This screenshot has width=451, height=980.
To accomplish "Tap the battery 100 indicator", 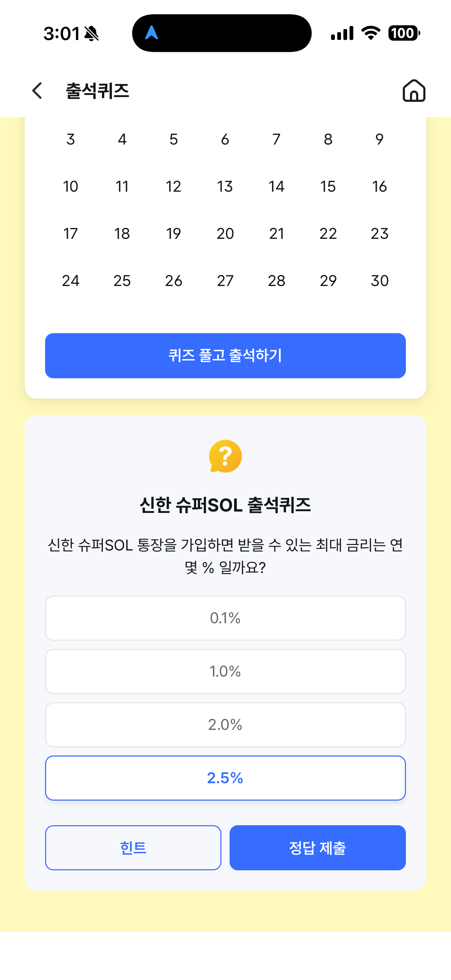I will pyautogui.click(x=404, y=33).
